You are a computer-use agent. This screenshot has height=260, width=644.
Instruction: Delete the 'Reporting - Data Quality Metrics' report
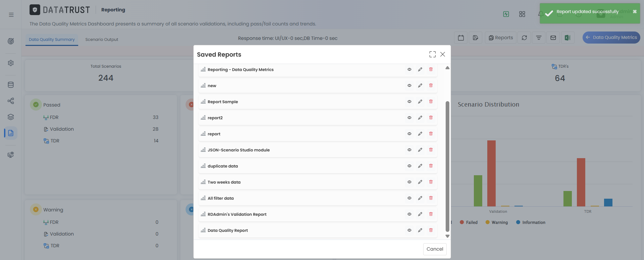(x=431, y=69)
